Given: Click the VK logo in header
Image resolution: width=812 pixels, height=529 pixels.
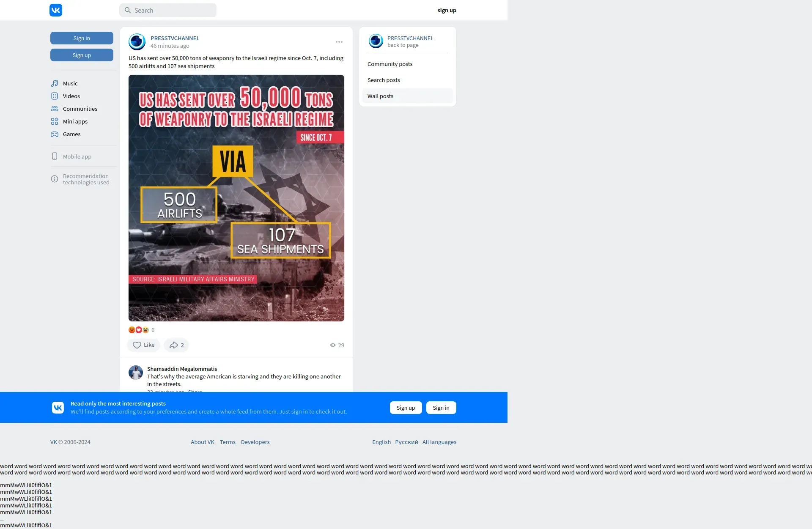Looking at the screenshot, I should [56, 10].
